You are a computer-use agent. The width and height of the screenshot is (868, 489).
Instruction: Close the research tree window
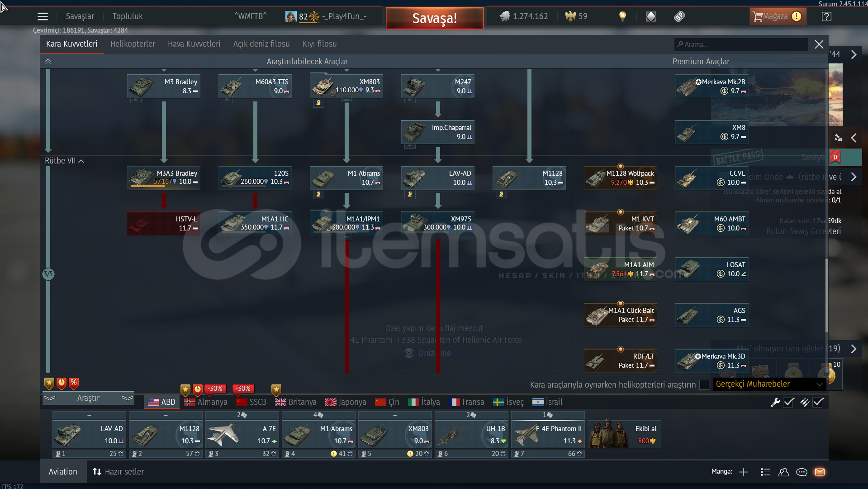tap(819, 44)
